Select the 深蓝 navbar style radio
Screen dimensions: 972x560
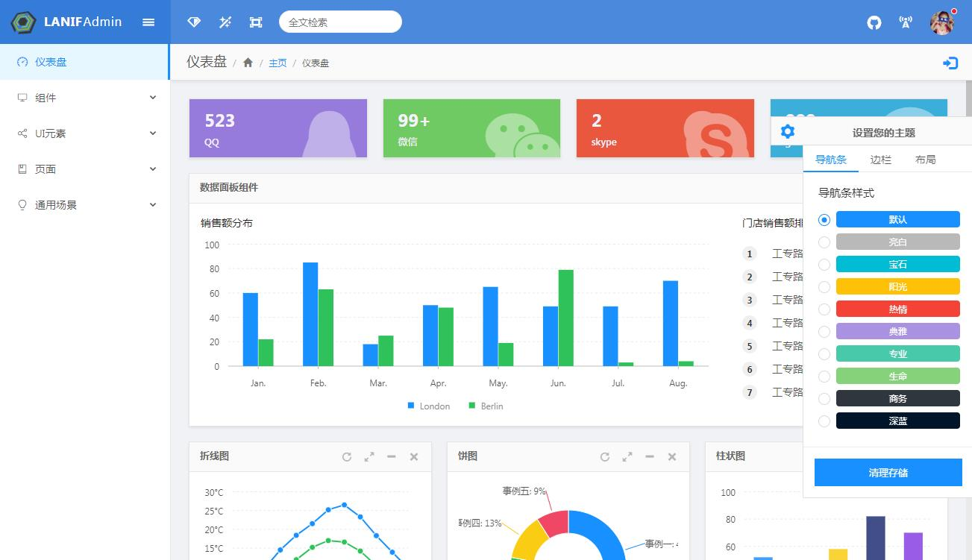coord(824,421)
